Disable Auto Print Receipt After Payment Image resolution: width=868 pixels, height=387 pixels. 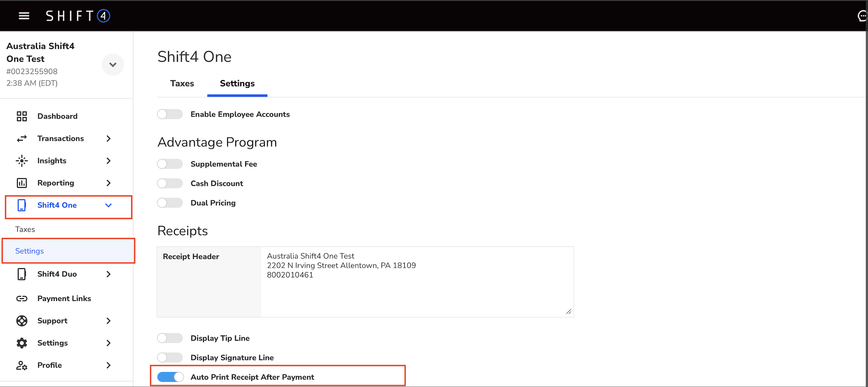tap(171, 377)
